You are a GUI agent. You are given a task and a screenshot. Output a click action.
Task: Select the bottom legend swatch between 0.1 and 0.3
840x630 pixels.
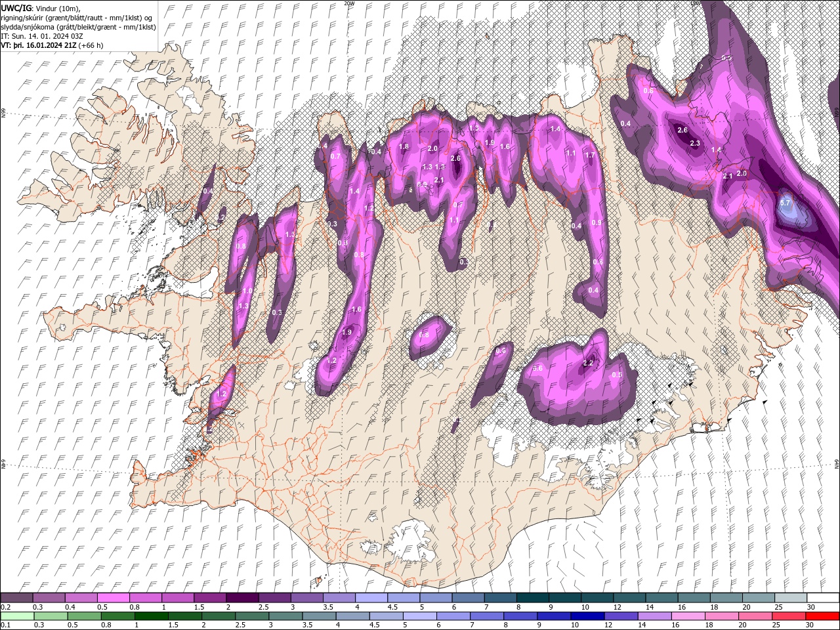(16, 616)
